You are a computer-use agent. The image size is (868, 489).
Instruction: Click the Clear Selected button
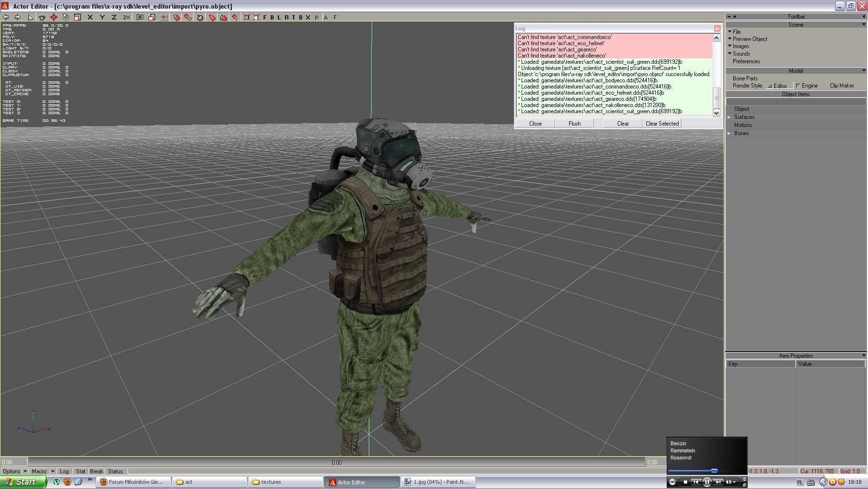tap(662, 123)
